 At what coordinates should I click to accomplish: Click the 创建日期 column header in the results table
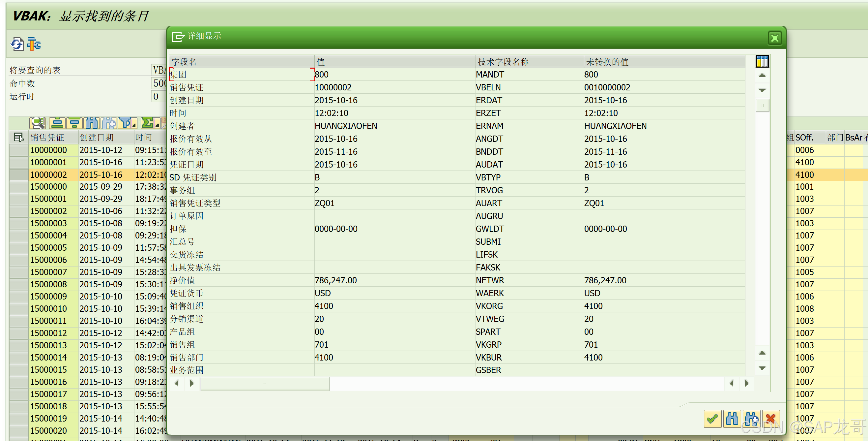pyautogui.click(x=97, y=138)
